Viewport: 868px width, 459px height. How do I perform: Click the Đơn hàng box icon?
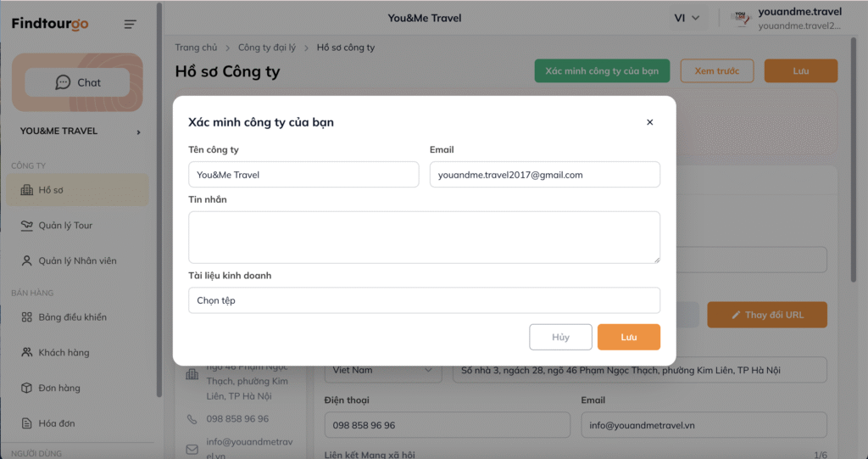click(x=25, y=388)
